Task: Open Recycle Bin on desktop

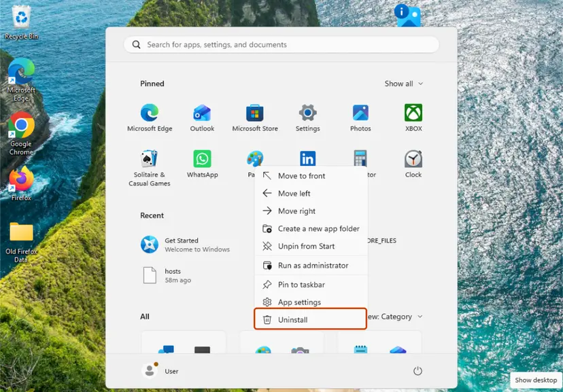Action: (21, 23)
